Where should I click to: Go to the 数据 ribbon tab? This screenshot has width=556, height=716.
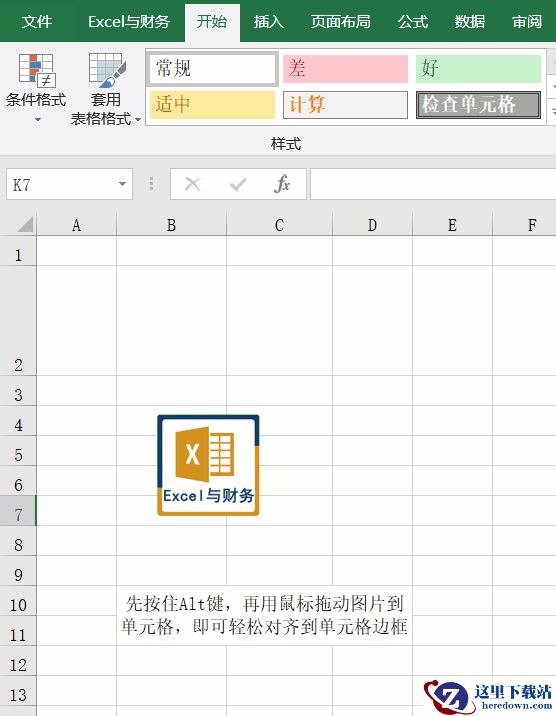[x=470, y=21]
